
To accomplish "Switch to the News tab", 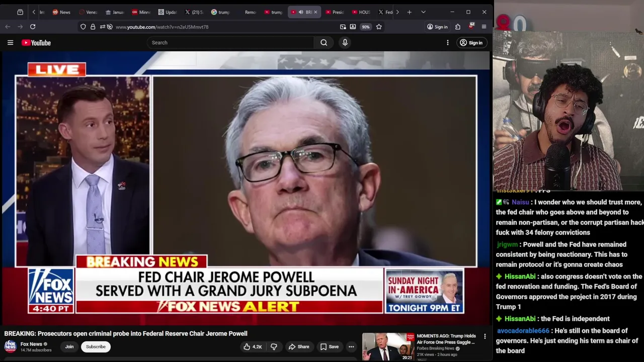I will click(x=61, y=12).
